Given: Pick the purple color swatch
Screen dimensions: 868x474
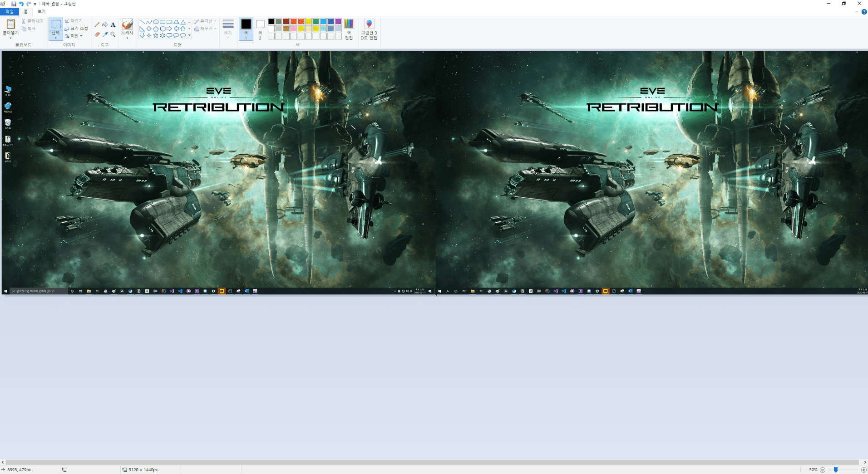Looking at the screenshot, I should (x=338, y=21).
